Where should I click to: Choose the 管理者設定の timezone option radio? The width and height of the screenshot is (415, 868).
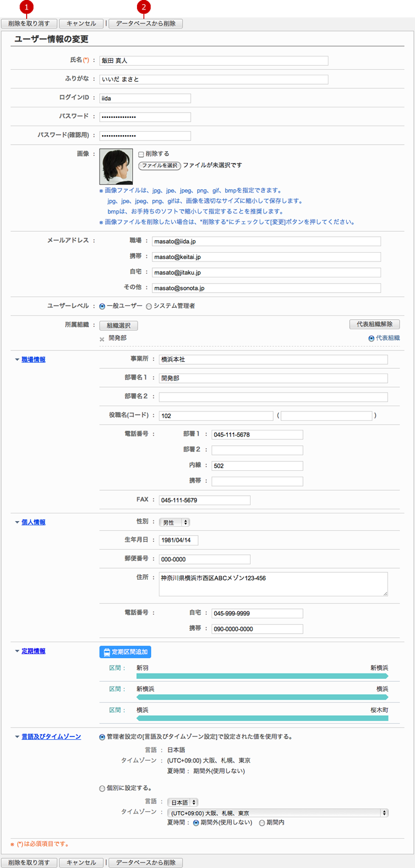[x=102, y=736]
